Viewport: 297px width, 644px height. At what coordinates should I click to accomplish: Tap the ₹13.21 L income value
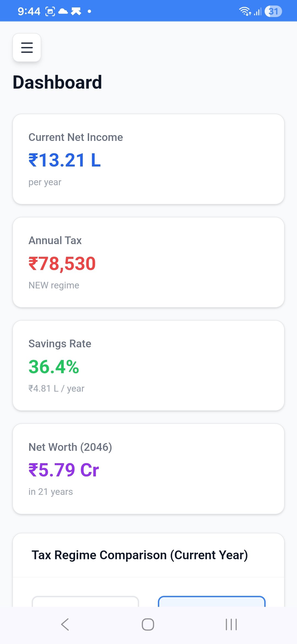[65, 160]
